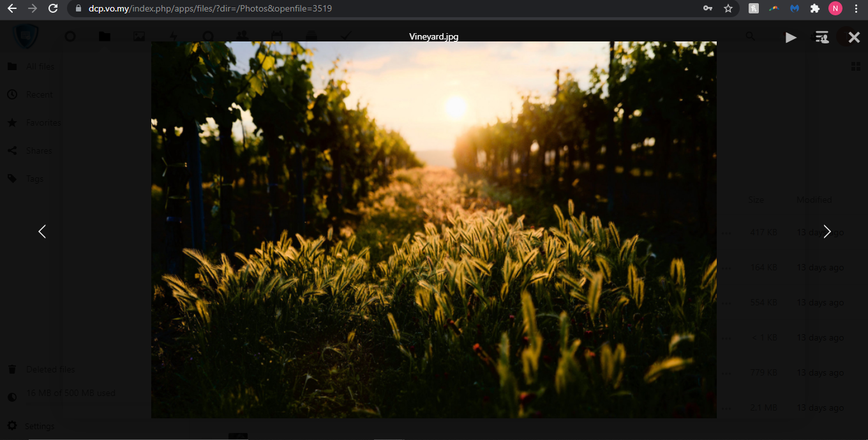View site information via the padlock icon
Screen dimensions: 868x440
(x=79, y=9)
